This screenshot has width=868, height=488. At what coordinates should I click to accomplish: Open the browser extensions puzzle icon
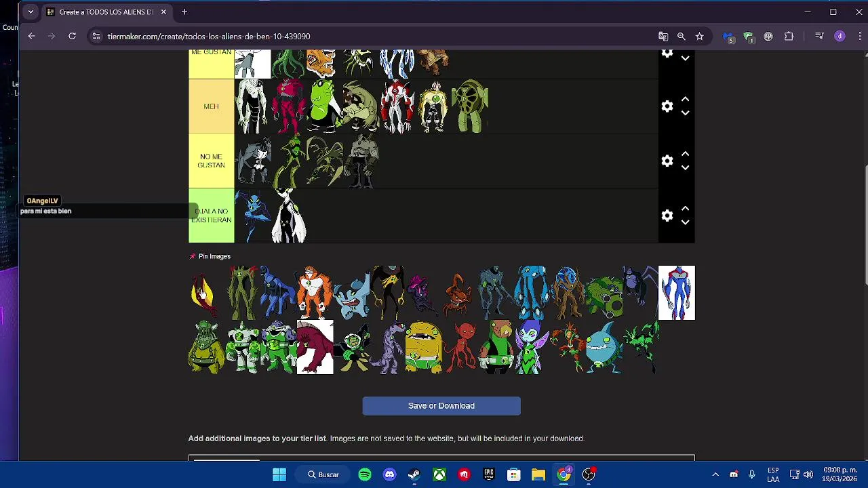tap(789, 36)
